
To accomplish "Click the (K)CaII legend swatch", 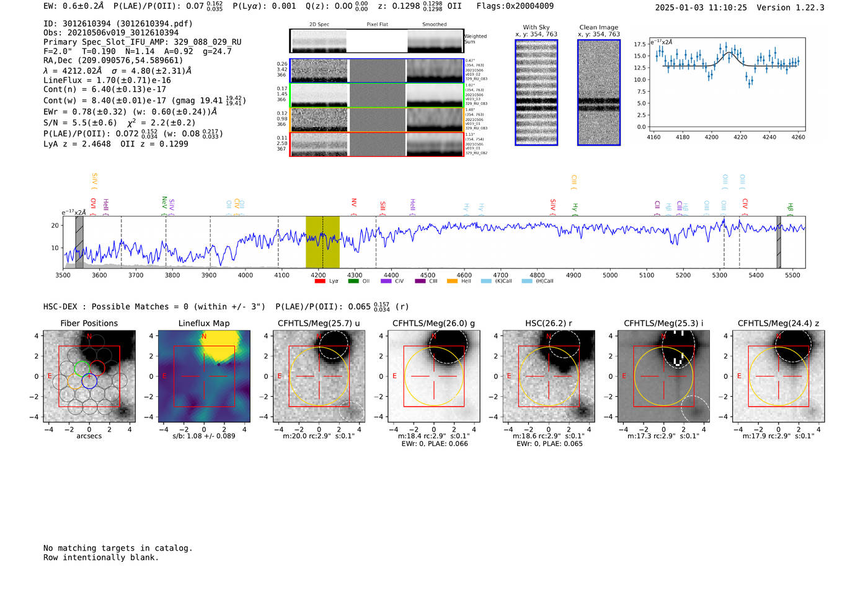I will (486, 281).
